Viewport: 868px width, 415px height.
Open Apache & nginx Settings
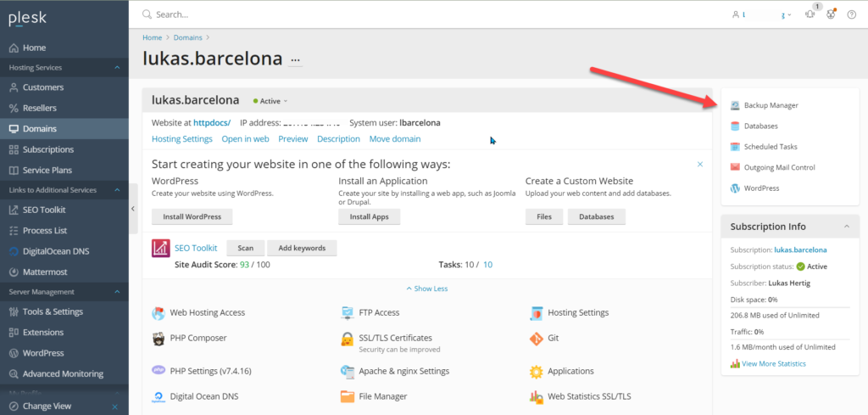pos(403,371)
